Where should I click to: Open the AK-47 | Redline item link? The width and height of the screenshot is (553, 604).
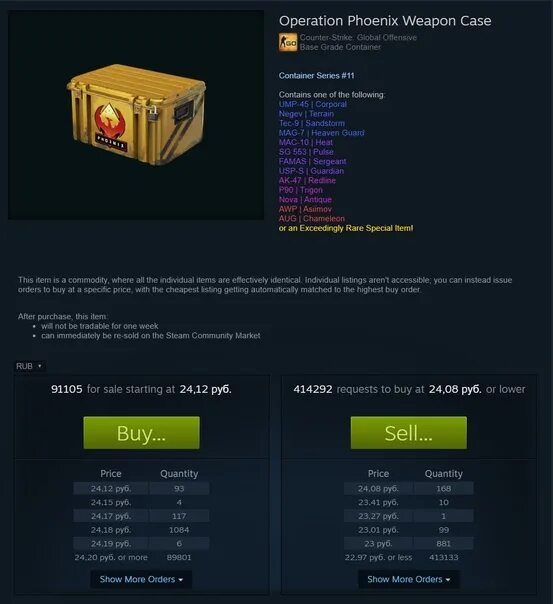point(307,181)
